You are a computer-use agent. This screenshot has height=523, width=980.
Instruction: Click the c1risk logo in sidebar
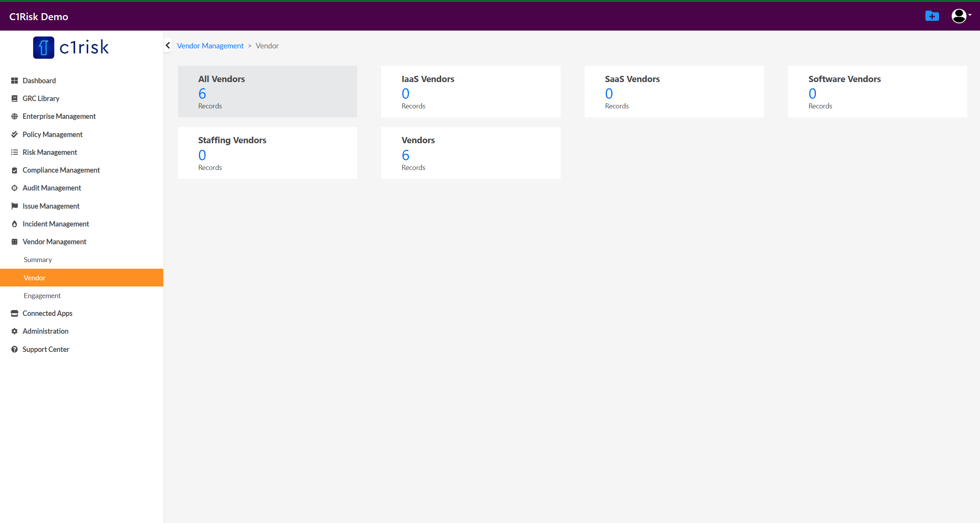pyautogui.click(x=71, y=48)
